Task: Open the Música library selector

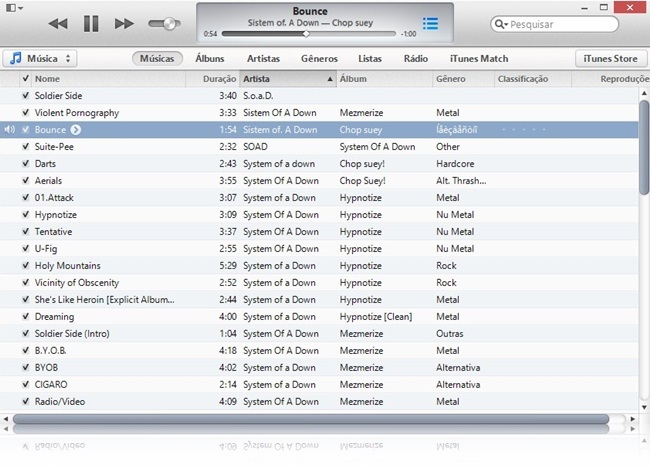Action: point(40,58)
